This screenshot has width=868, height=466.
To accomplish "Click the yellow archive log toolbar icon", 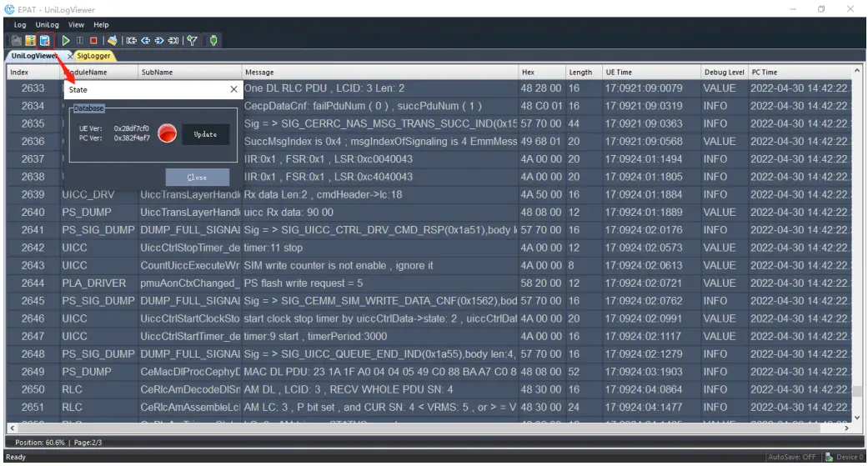I will (30, 40).
